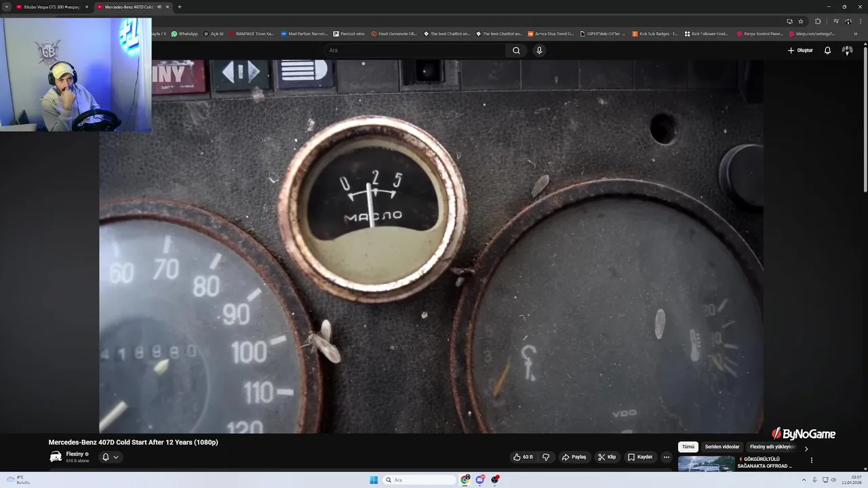Open the GIPHY'deki GIF'ler bookmark
The width and height of the screenshot is (868, 488).
point(603,33)
